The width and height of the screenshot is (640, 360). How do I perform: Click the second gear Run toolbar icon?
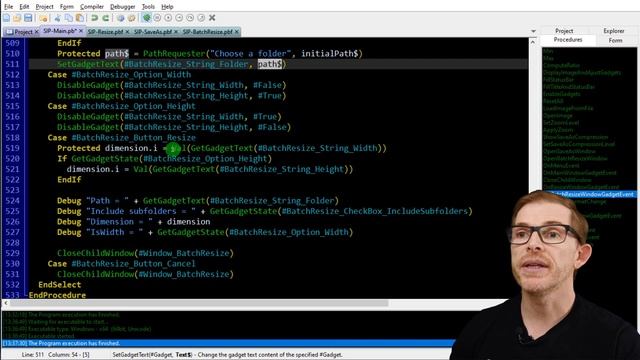[131, 18]
